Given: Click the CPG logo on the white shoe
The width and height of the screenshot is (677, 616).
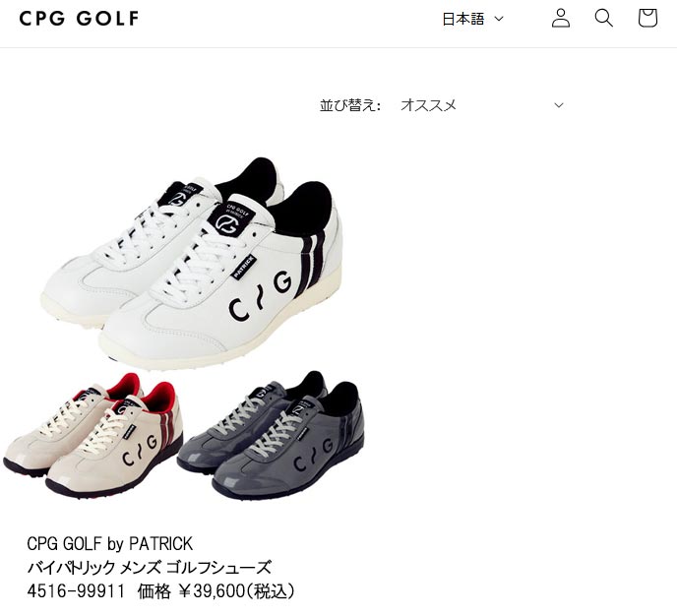Looking at the screenshot, I should [x=261, y=295].
